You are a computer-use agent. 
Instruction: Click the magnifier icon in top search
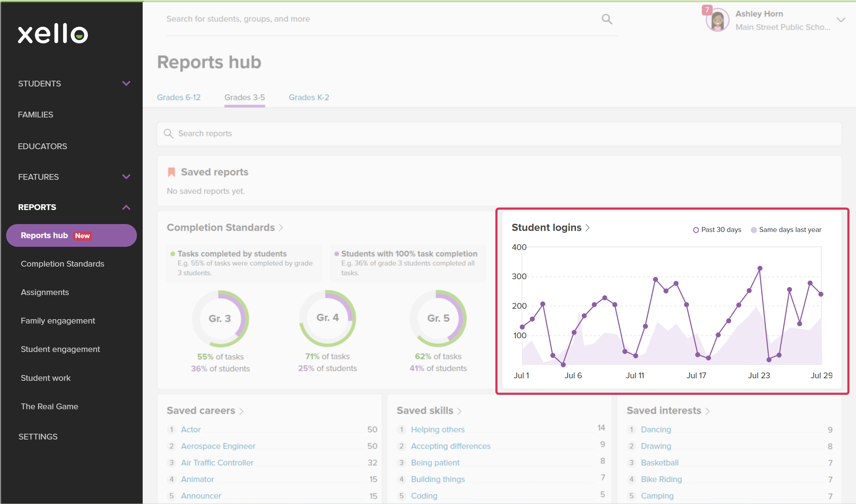(x=607, y=19)
